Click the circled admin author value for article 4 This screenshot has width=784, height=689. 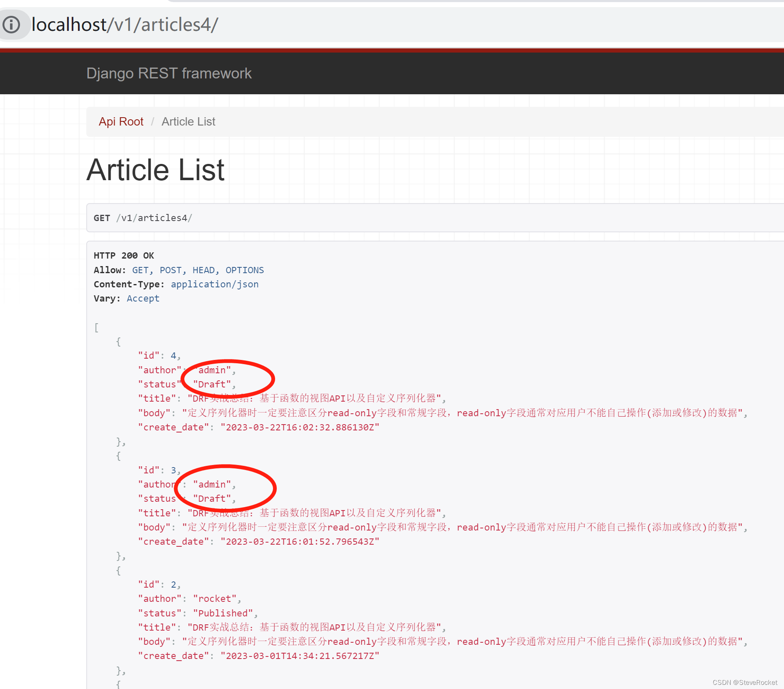coord(213,370)
